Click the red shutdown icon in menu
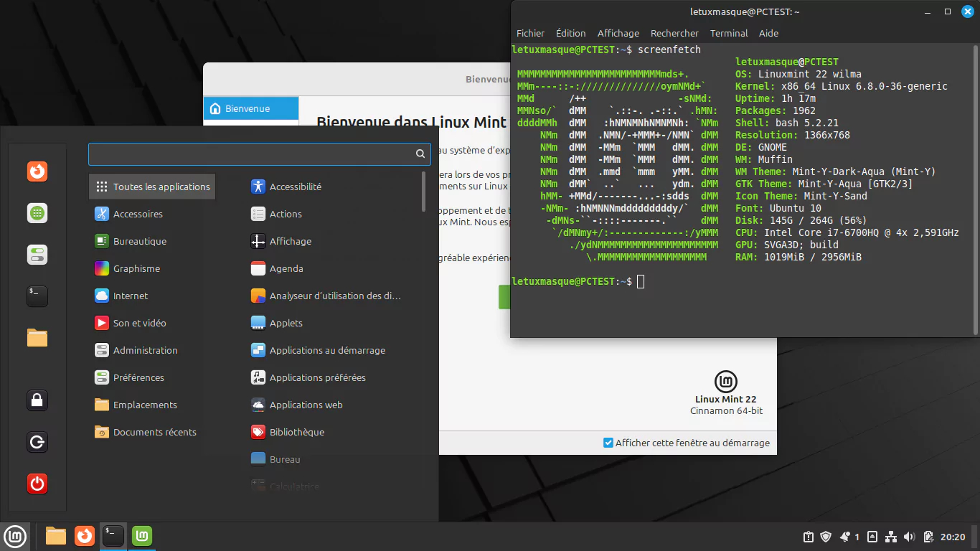 (x=37, y=484)
